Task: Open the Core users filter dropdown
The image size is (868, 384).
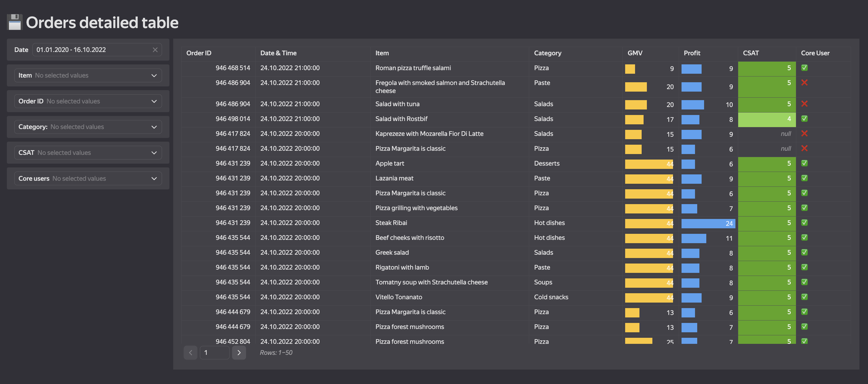Action: click(88, 178)
